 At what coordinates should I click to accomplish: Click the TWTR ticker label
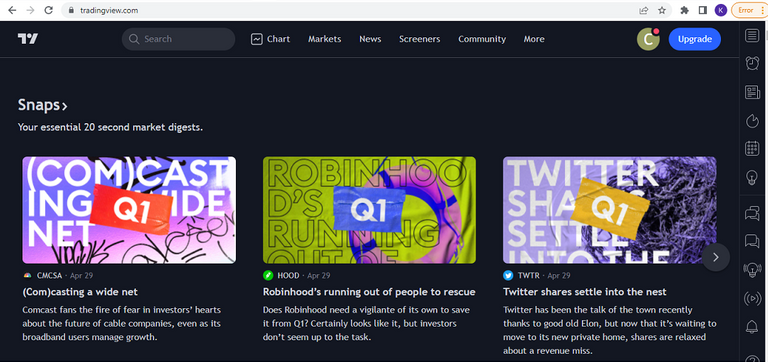coord(528,276)
